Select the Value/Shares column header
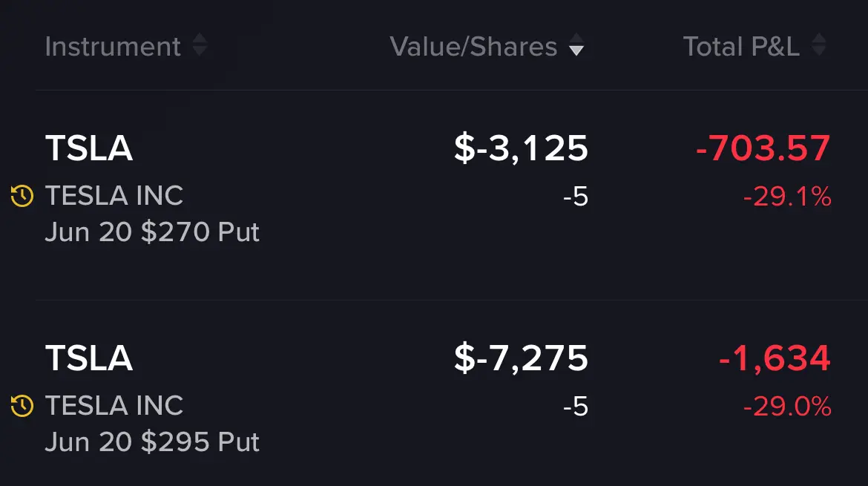 coord(473,47)
